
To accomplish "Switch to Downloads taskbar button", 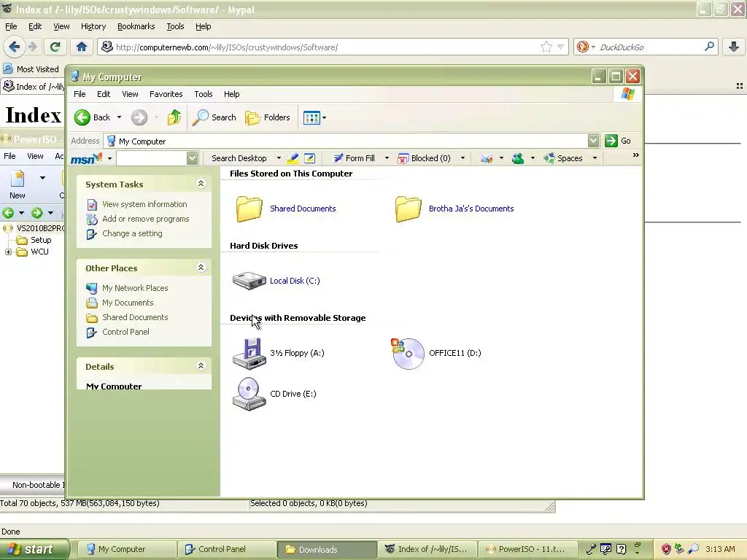I will 327,549.
